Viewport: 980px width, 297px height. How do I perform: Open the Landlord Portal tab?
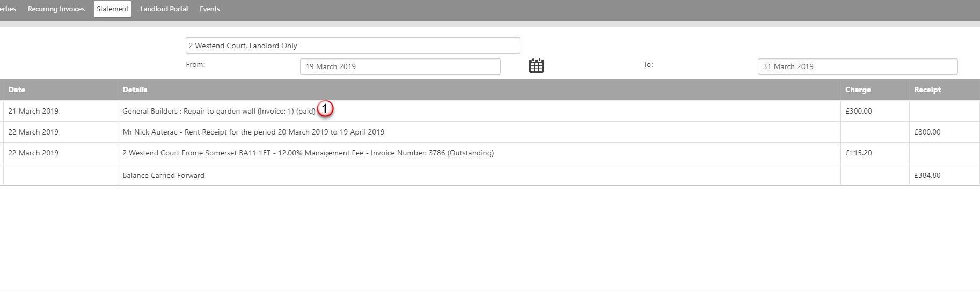tap(164, 9)
